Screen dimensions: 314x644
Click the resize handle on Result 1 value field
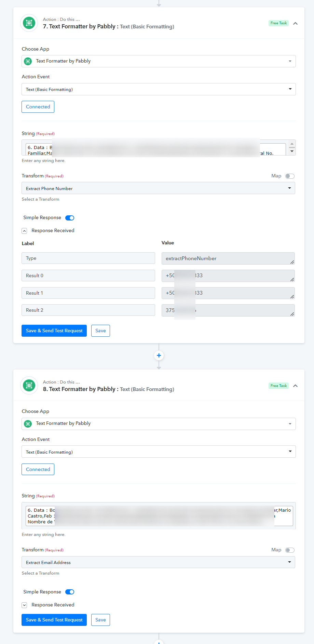click(292, 297)
